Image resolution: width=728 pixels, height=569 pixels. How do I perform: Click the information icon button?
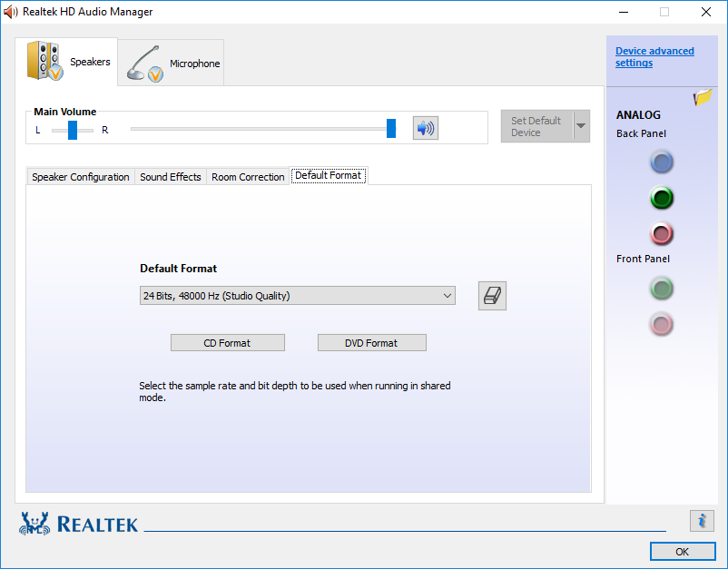point(702,521)
